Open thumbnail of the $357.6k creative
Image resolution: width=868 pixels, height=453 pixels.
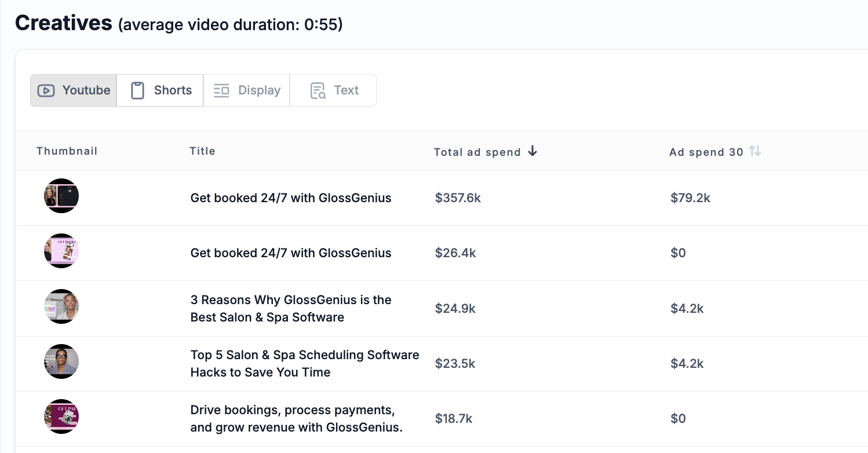coord(61,196)
